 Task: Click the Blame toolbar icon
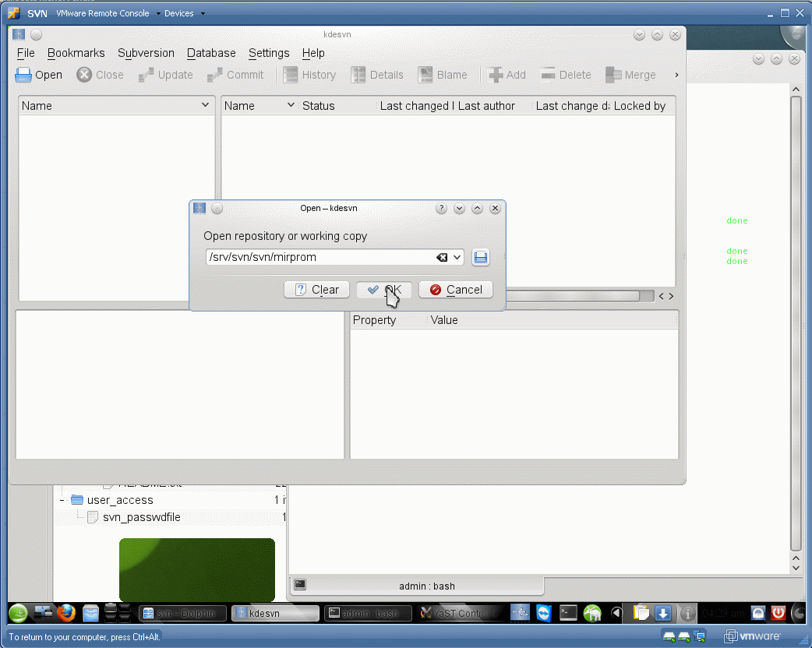click(x=425, y=75)
